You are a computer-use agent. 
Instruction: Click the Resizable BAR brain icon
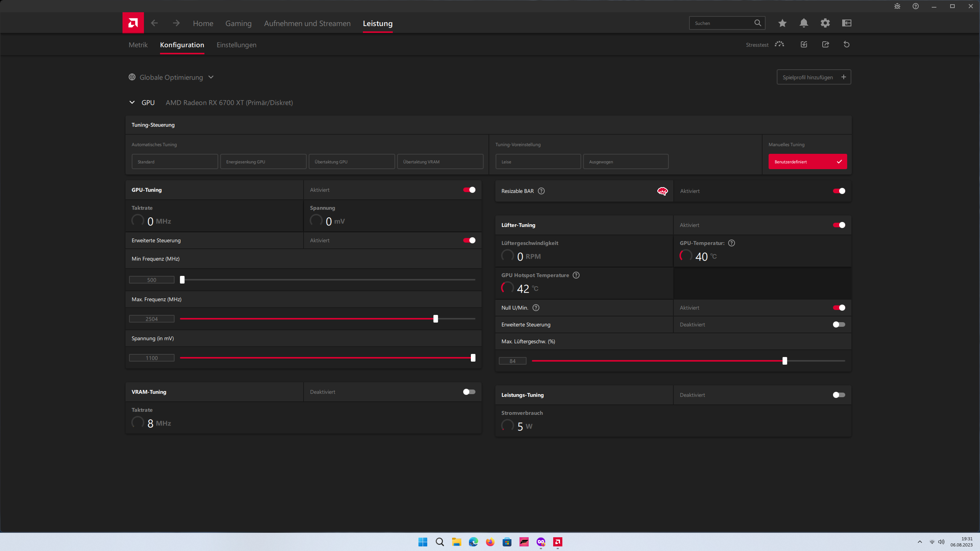pyautogui.click(x=662, y=191)
